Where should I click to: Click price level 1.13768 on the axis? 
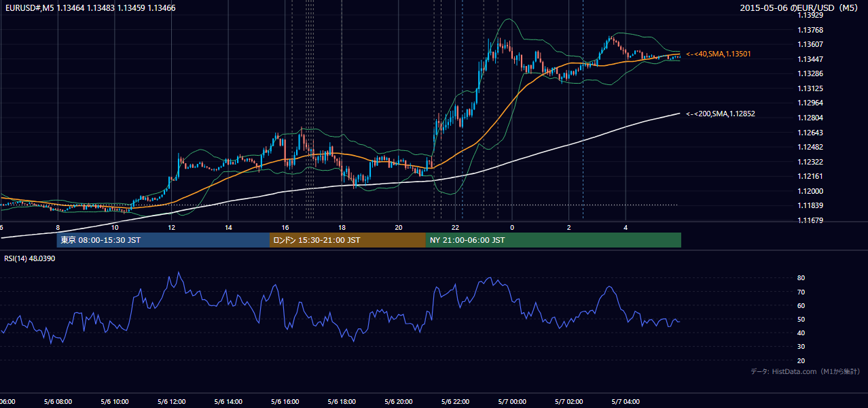(x=810, y=30)
